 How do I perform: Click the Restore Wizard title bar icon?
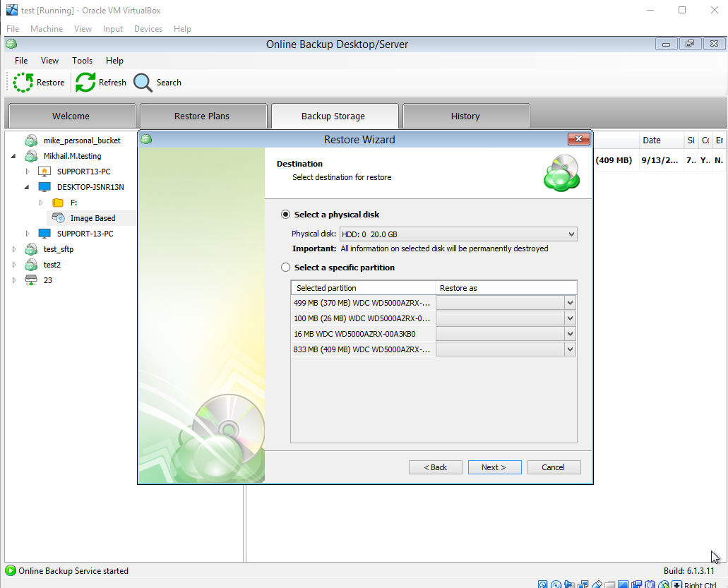coord(146,139)
